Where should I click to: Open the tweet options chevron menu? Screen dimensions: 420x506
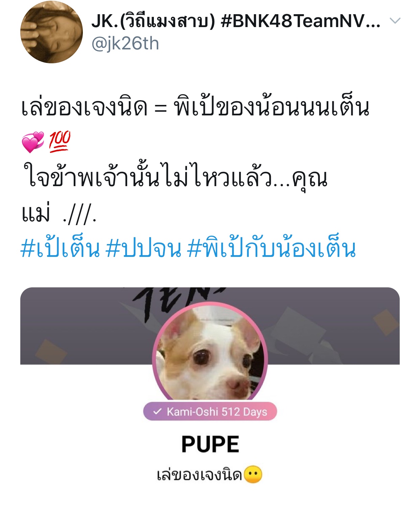pos(395,21)
